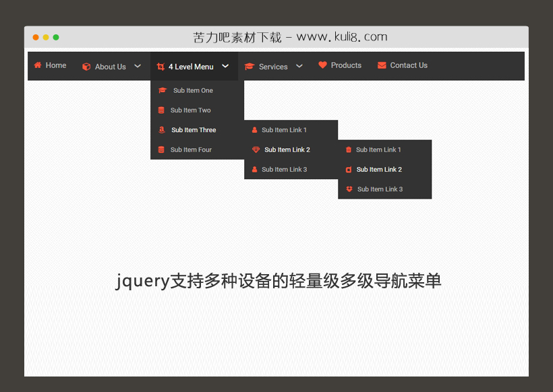Expand the About Us dropdown arrow
This screenshot has width=553, height=392.
click(138, 66)
